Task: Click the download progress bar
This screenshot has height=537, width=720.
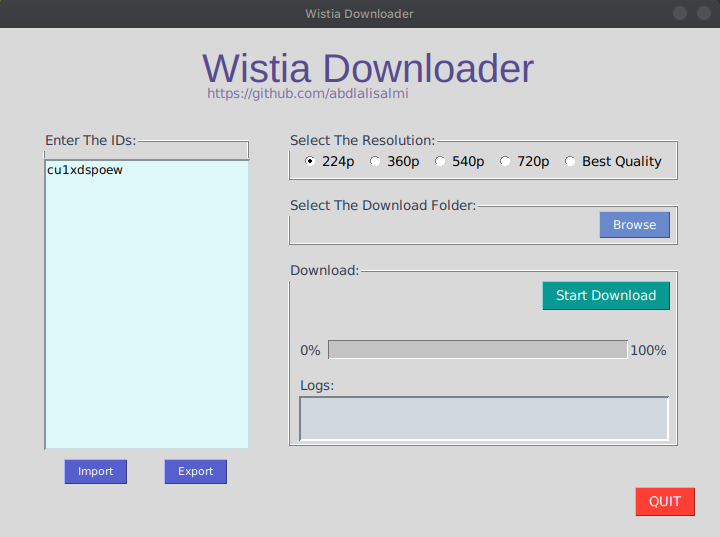Action: [478, 350]
